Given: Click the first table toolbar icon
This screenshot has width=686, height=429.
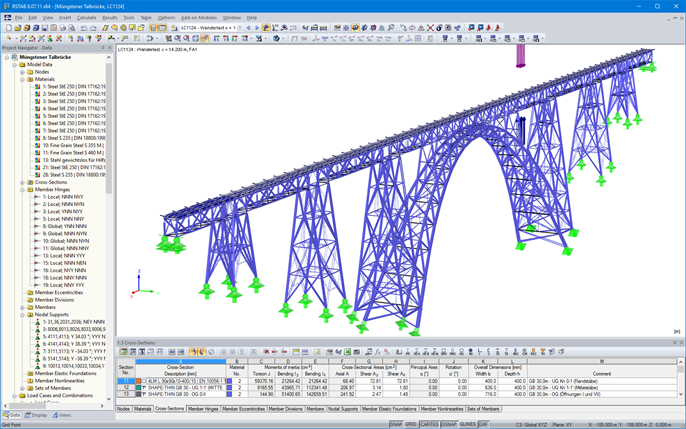Looking at the screenshot, I should click(x=124, y=352).
